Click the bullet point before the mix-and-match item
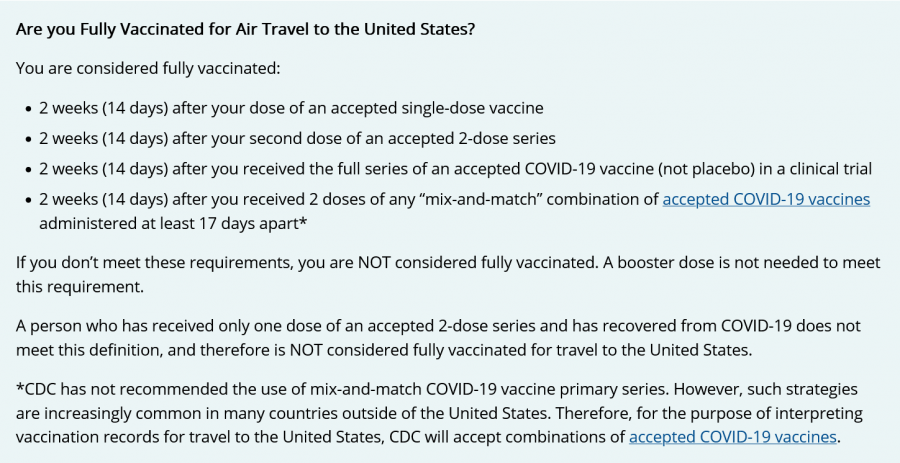 [26, 200]
